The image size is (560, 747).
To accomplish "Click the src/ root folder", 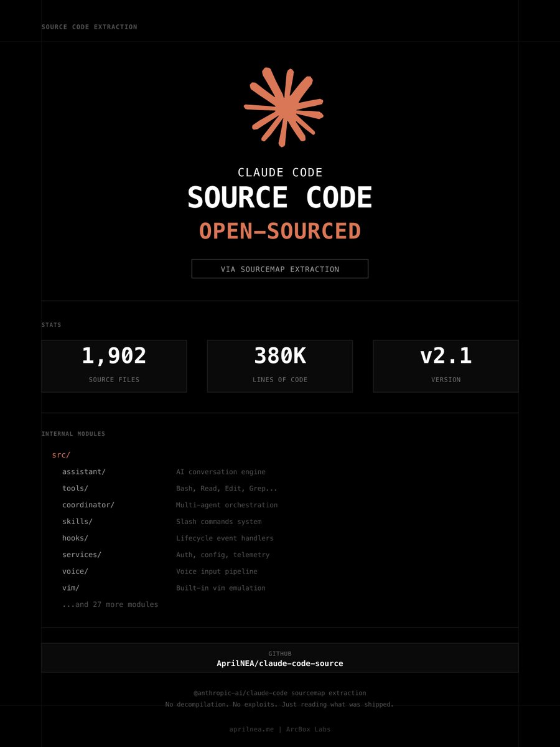I will coord(61,455).
